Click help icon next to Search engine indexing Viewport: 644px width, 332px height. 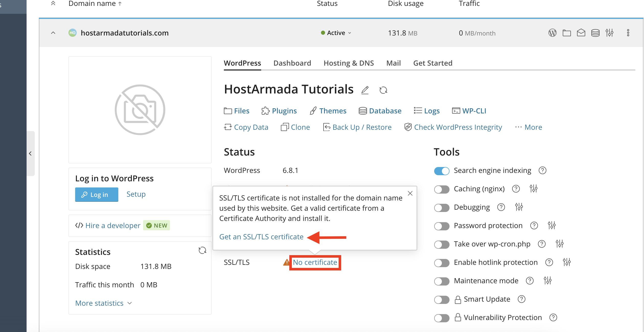[542, 170]
